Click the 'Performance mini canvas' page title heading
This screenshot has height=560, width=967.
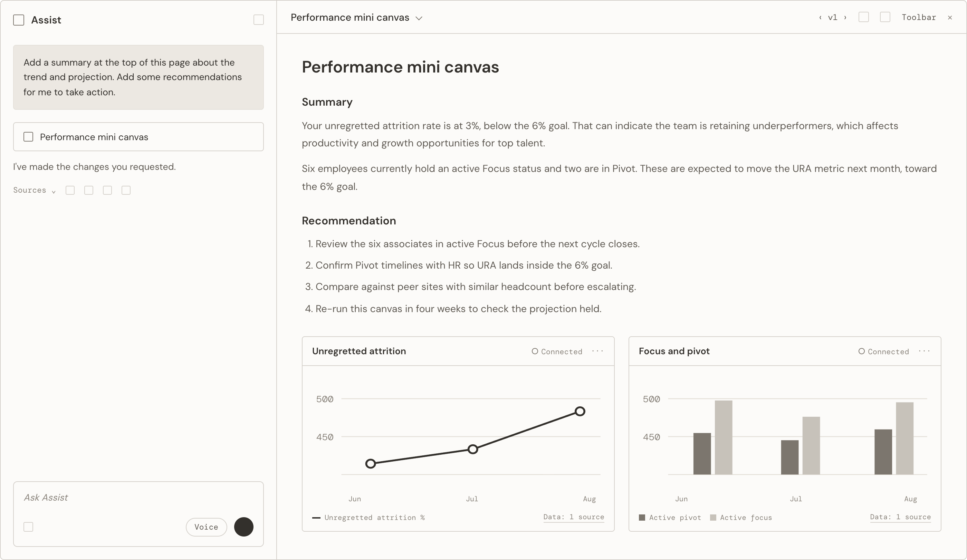point(400,67)
